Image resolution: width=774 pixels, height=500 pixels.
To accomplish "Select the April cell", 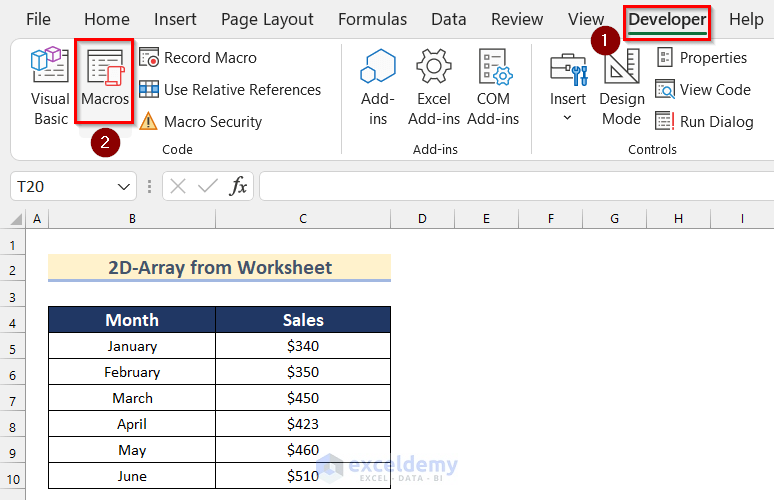I will [x=132, y=424].
